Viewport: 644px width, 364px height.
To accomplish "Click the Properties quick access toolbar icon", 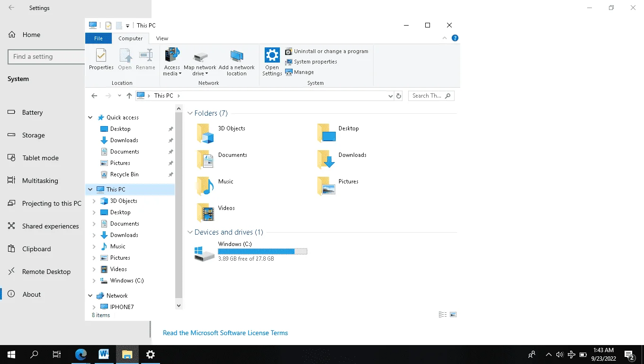I will (x=108, y=26).
